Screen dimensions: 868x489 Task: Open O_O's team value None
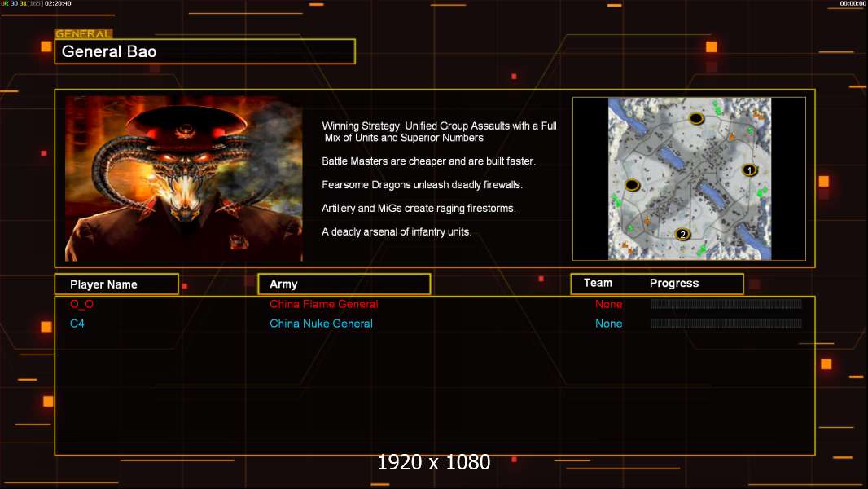(608, 304)
